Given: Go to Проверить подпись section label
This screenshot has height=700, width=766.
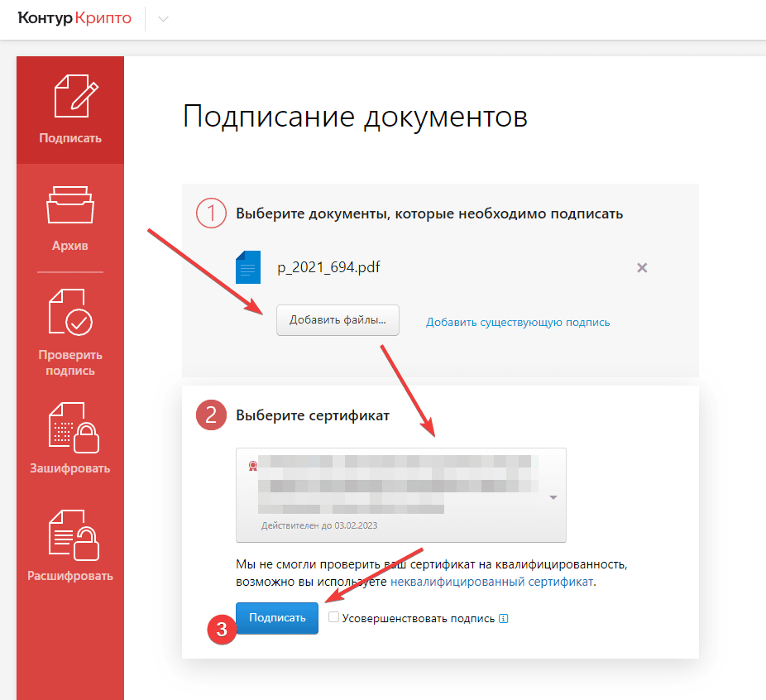Looking at the screenshot, I should point(70,362).
